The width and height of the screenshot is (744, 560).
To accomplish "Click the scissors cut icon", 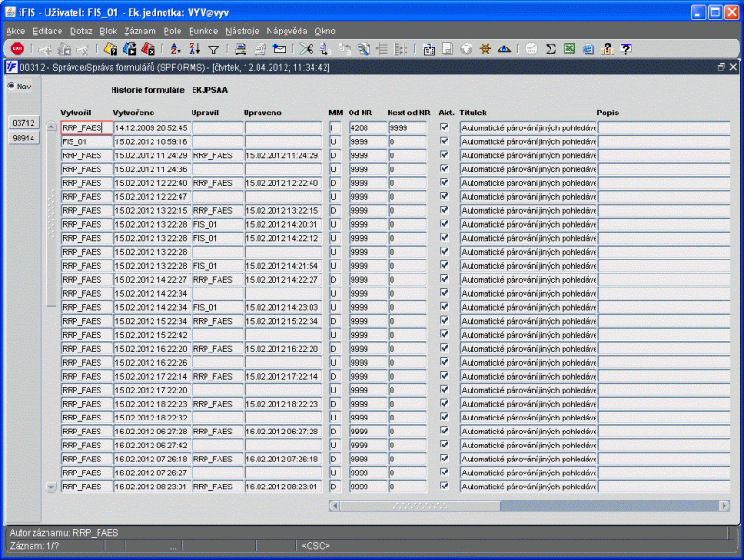I will (307, 48).
